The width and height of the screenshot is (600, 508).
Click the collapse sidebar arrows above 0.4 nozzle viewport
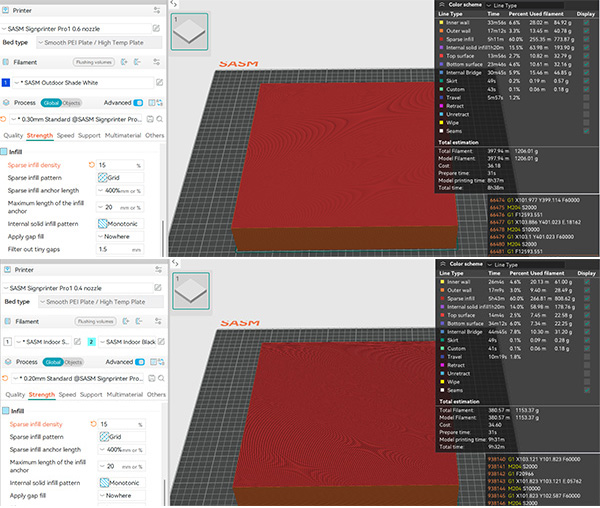pyautogui.click(x=175, y=263)
